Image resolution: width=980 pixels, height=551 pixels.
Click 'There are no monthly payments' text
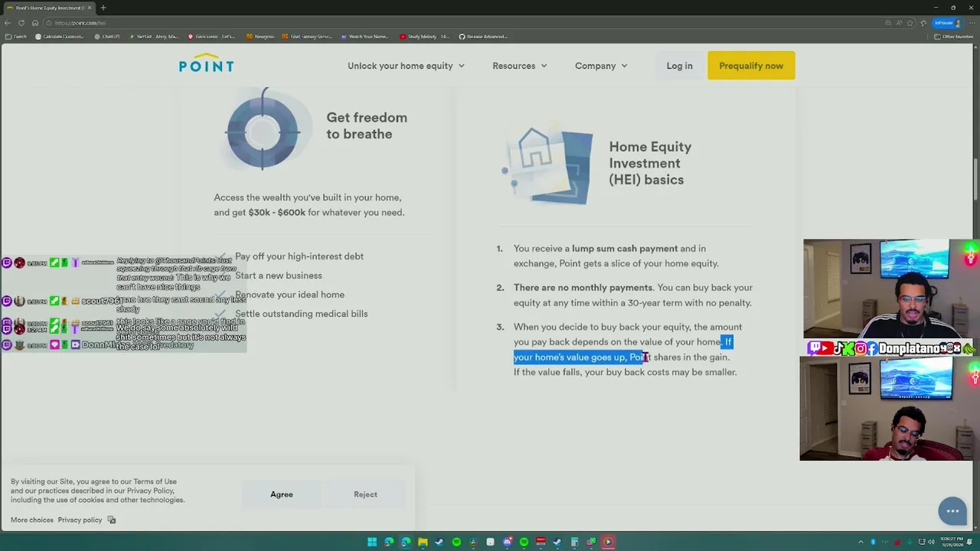click(x=583, y=288)
